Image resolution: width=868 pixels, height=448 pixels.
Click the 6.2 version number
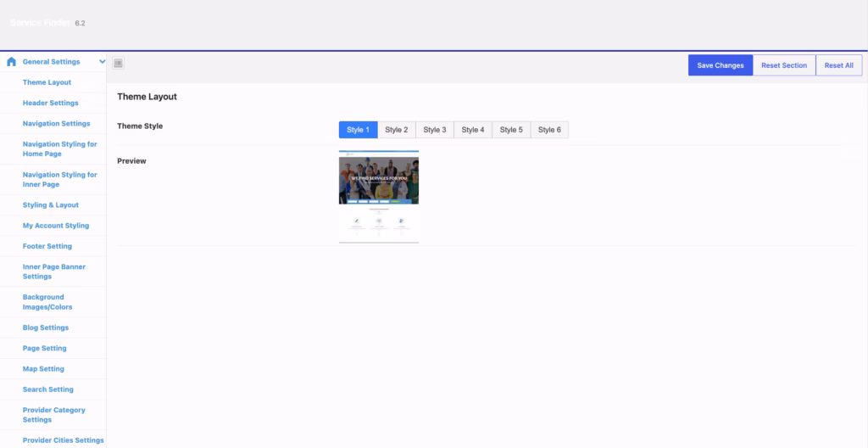pos(80,23)
